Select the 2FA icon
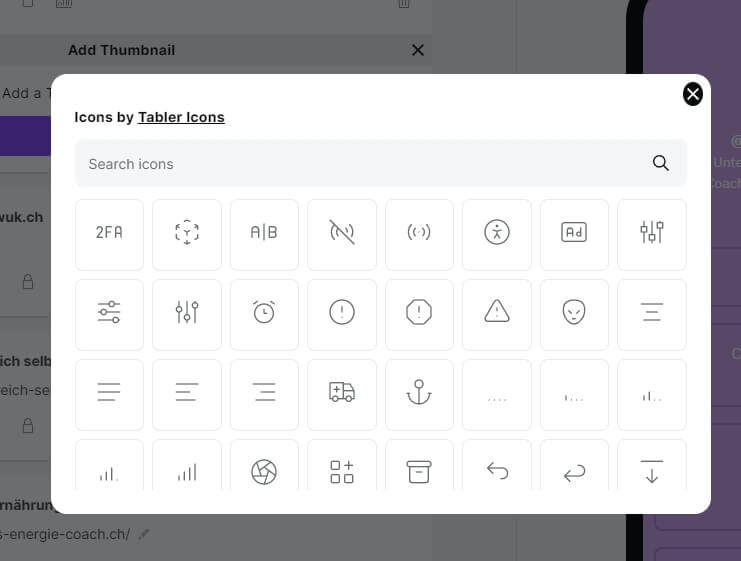Screen dimensions: 741x561 (x=109, y=234)
